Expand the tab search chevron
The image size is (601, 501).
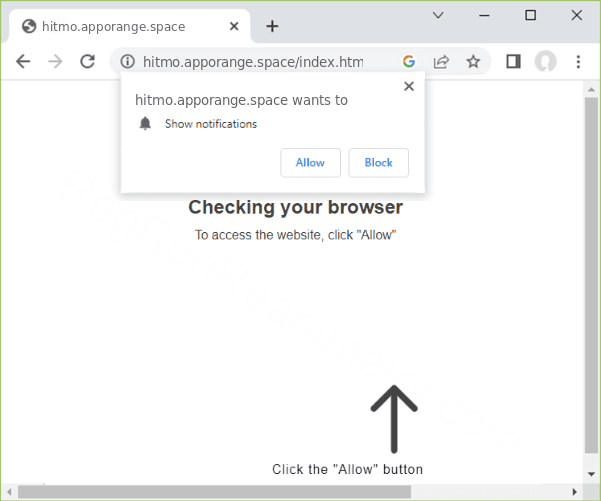pyautogui.click(x=438, y=15)
